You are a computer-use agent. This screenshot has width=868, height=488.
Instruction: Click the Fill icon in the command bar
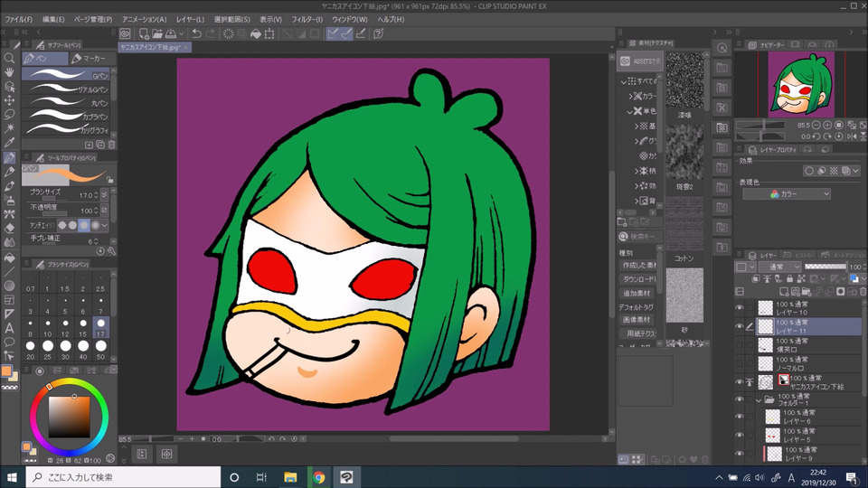point(256,33)
